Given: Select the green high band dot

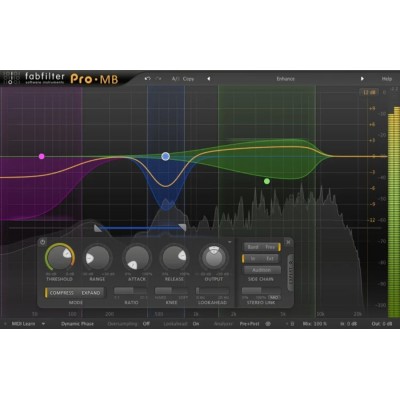Looking at the screenshot, I should [267, 181].
